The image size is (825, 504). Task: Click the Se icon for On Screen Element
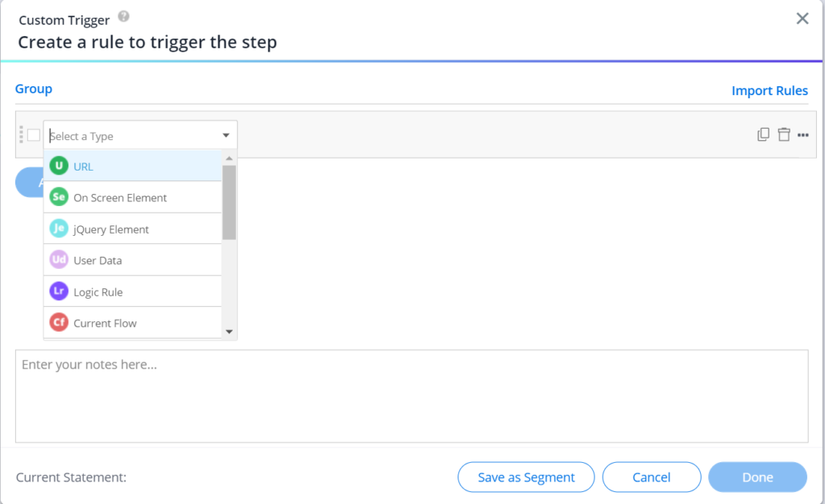coord(59,197)
